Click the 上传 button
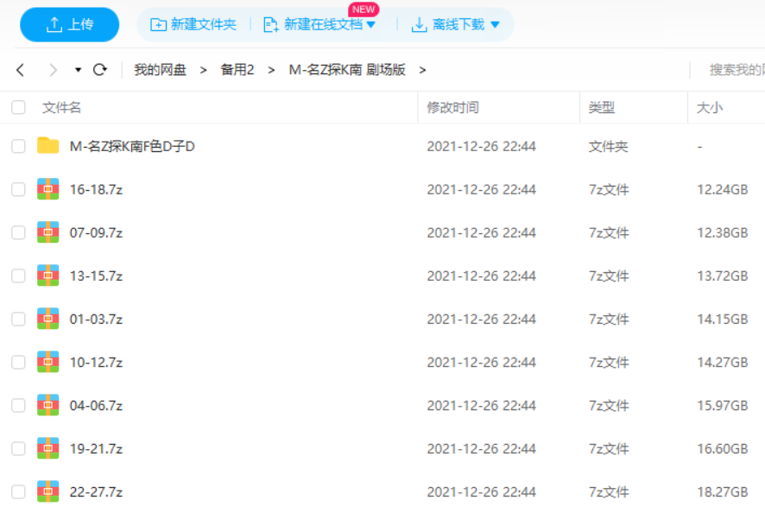The height and width of the screenshot is (532, 765). click(x=69, y=24)
